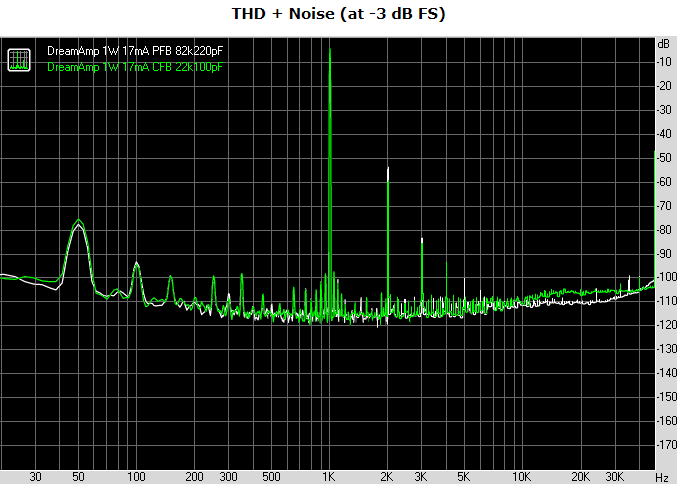Click the -150 dB axis label
The image size is (677, 484).
pos(666,396)
